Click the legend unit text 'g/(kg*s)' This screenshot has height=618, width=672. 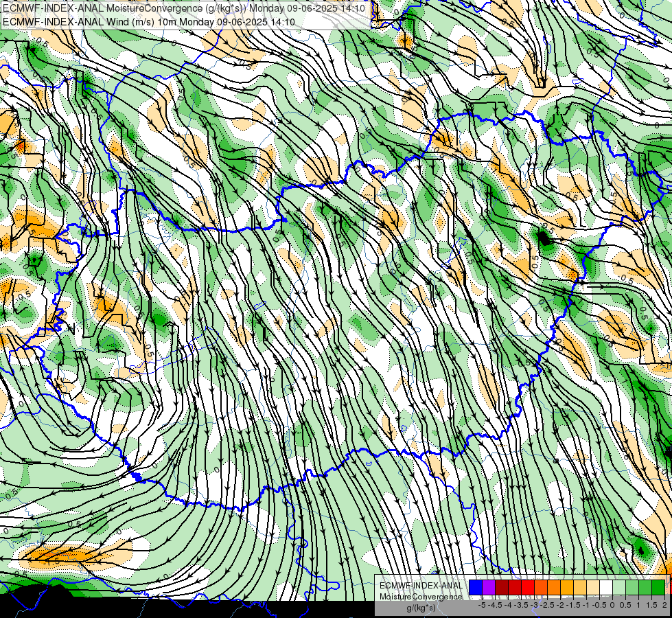click(421, 608)
